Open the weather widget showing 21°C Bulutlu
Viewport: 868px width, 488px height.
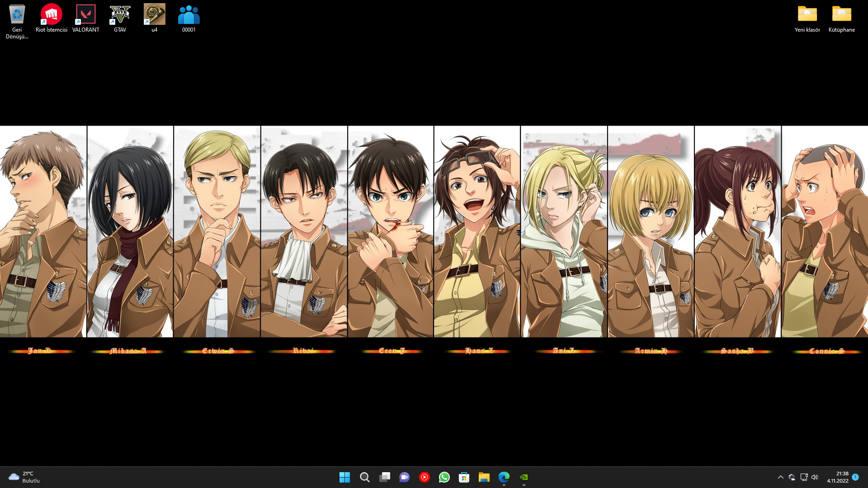tap(24, 477)
